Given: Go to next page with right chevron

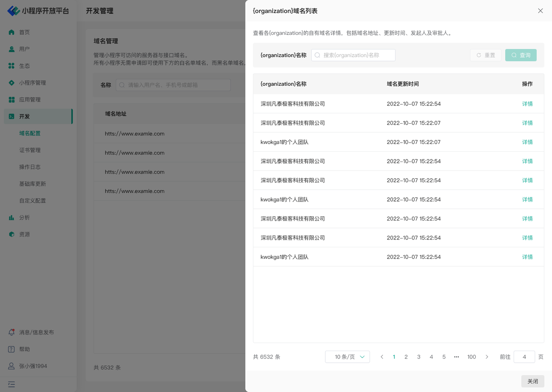Looking at the screenshot, I should coord(487,357).
